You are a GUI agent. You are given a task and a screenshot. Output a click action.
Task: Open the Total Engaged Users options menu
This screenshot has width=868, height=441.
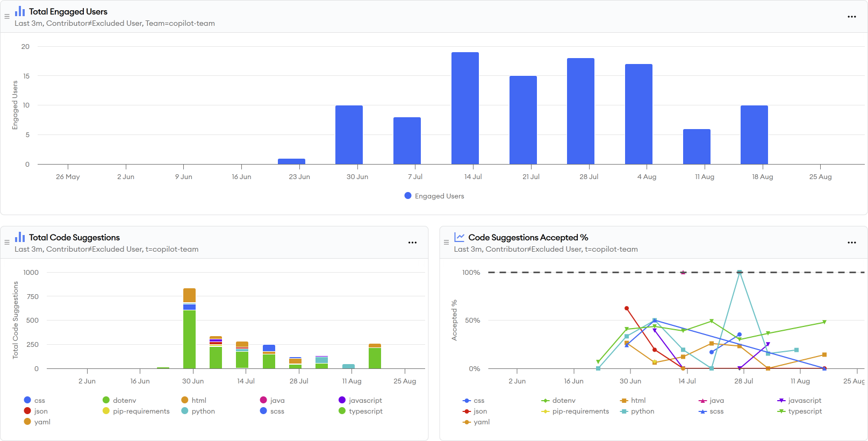point(851,17)
